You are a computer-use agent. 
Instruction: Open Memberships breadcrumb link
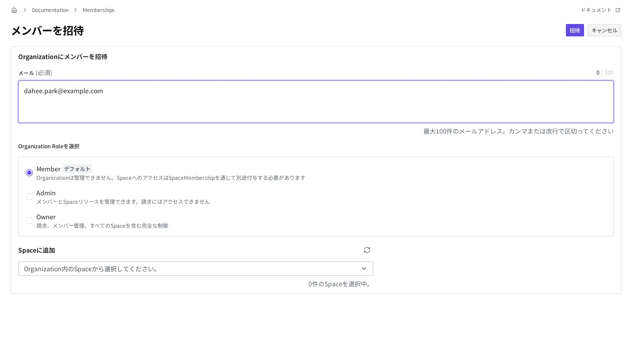(99, 10)
